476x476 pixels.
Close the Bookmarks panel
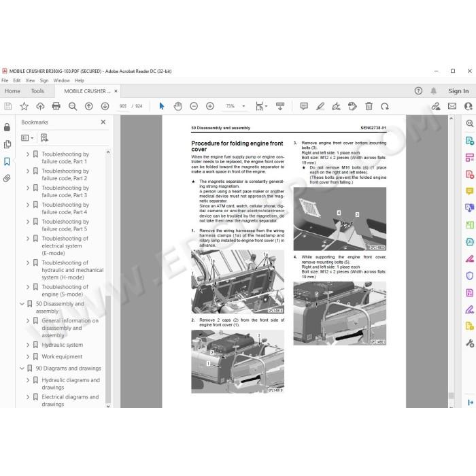[x=103, y=122]
